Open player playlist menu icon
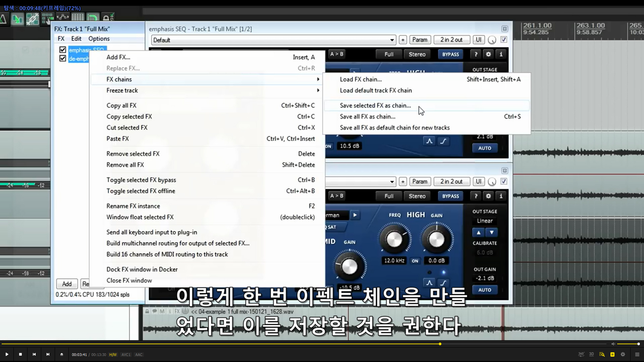Screen dimensions: 644x362 637,354
